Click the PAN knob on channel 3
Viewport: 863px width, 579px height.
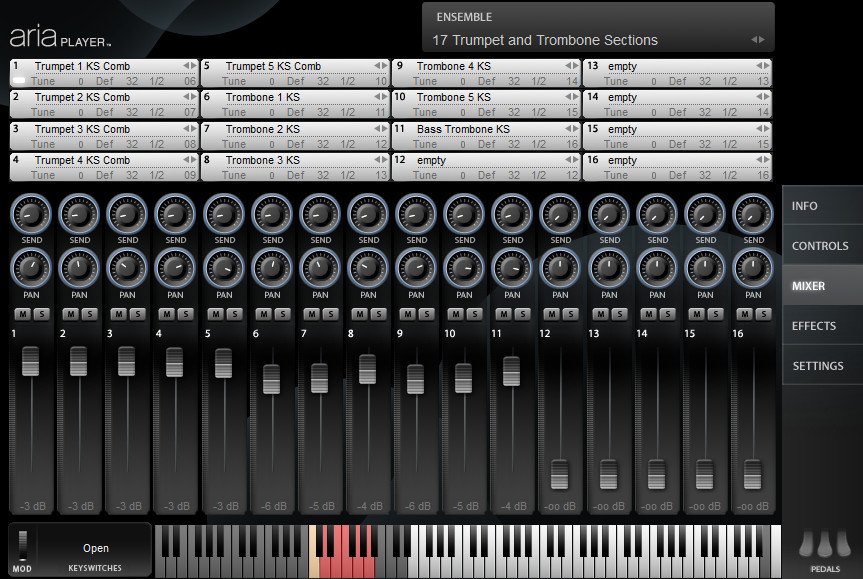click(127, 269)
